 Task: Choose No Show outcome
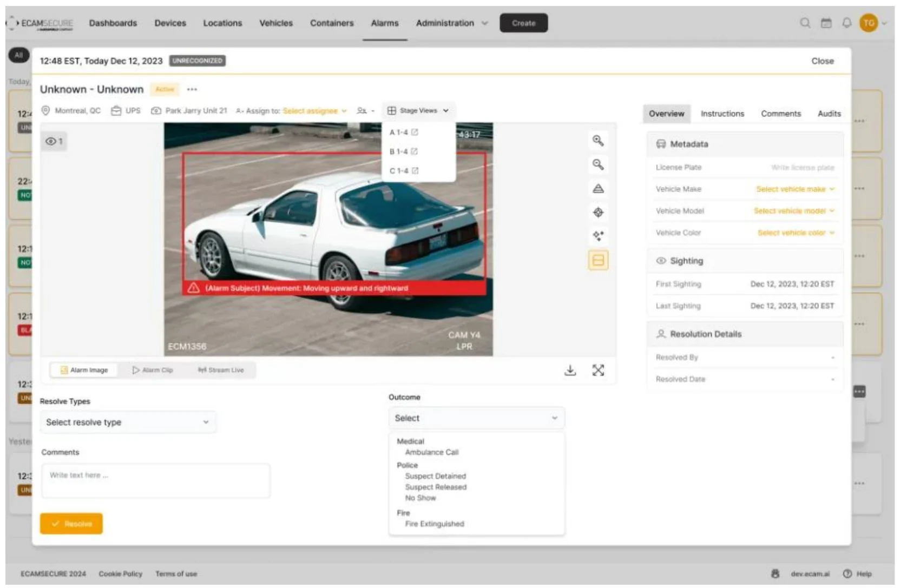click(x=420, y=498)
